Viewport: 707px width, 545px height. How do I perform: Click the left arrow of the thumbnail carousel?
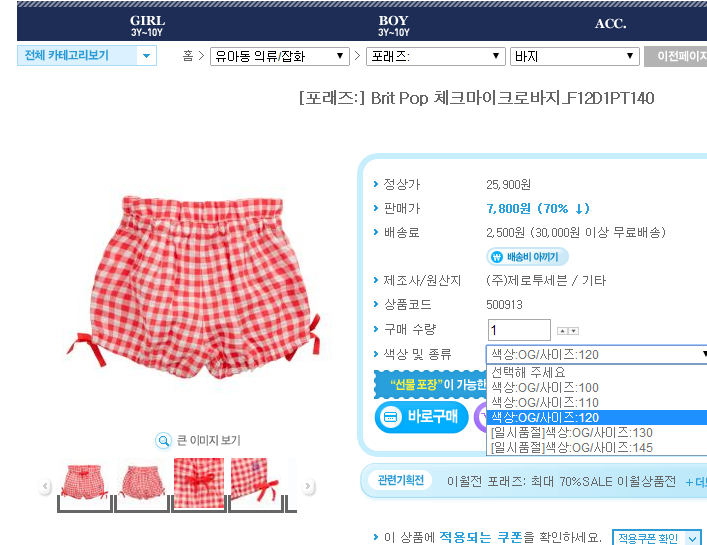coord(45,486)
